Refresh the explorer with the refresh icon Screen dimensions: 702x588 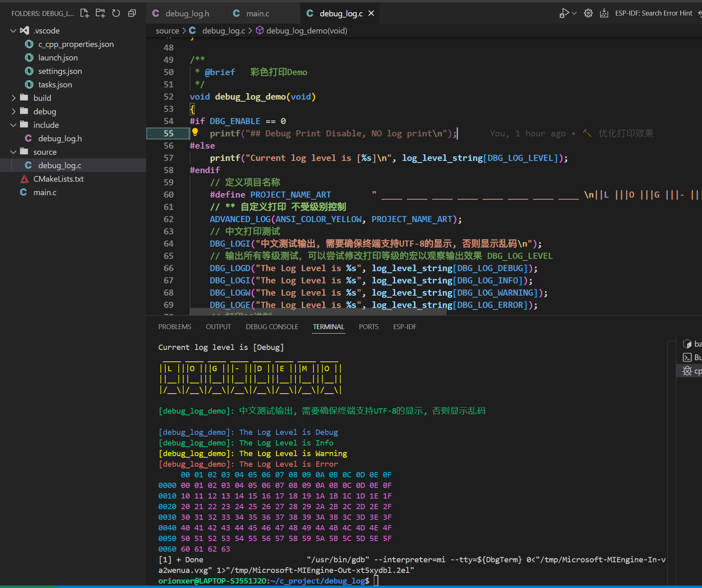tap(116, 13)
